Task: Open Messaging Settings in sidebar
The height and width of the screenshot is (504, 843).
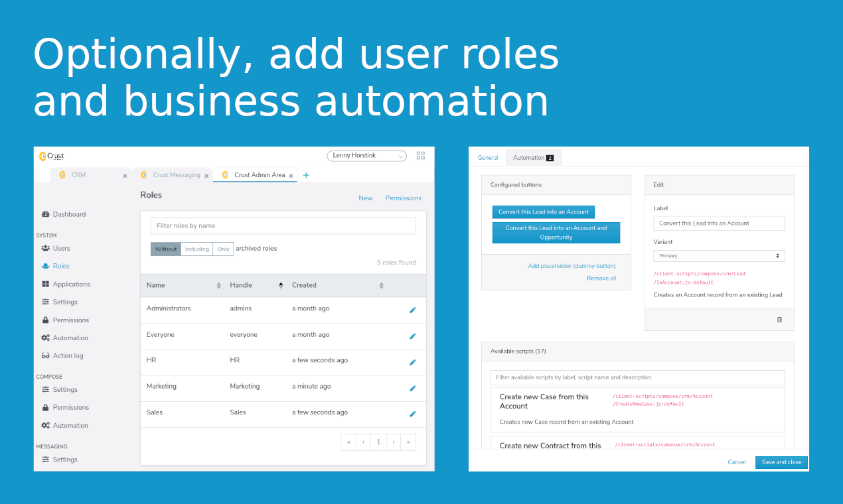Action: click(59, 460)
